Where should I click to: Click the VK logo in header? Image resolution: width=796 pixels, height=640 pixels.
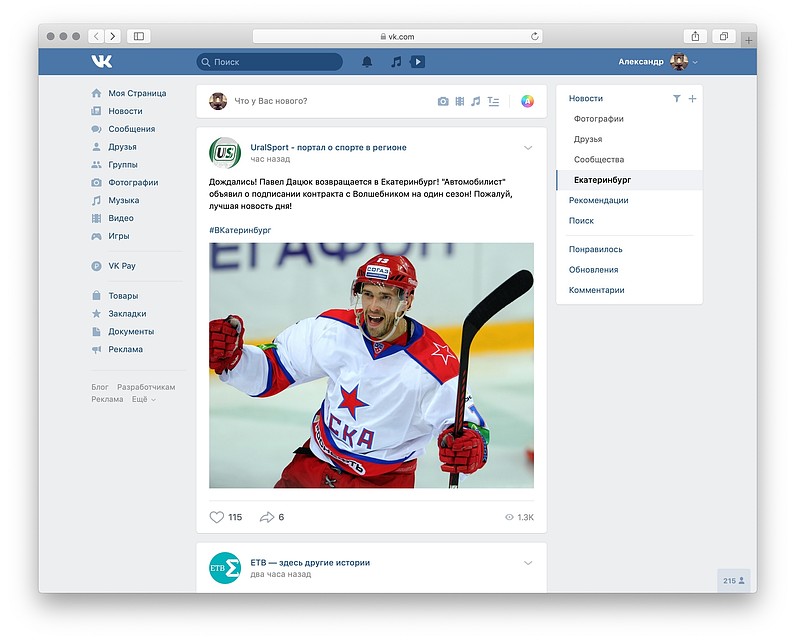102,61
